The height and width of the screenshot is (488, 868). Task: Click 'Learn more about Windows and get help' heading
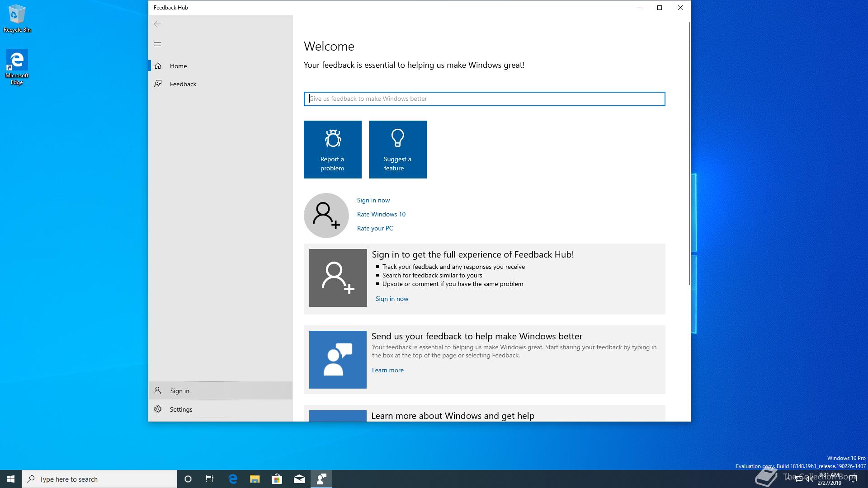(453, 416)
